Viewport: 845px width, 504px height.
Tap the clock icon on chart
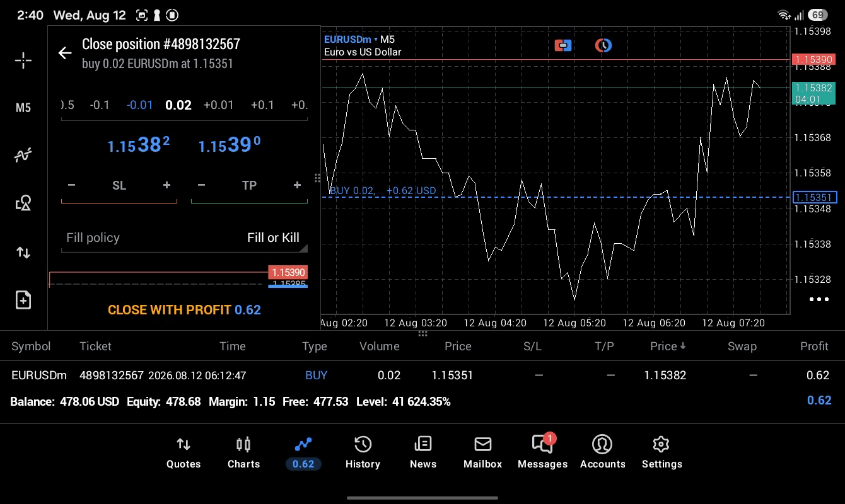point(603,45)
